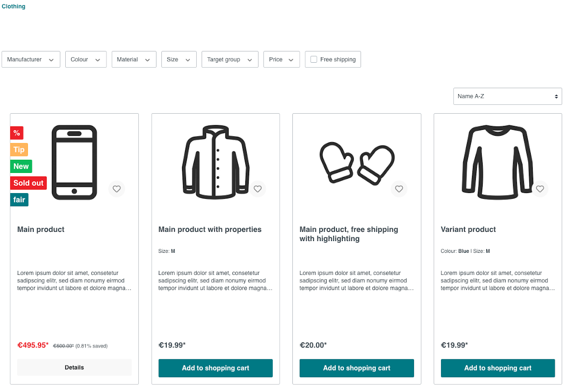Add Main product to wishlist heart
Viewport: 571px width, 392px height.
click(117, 189)
